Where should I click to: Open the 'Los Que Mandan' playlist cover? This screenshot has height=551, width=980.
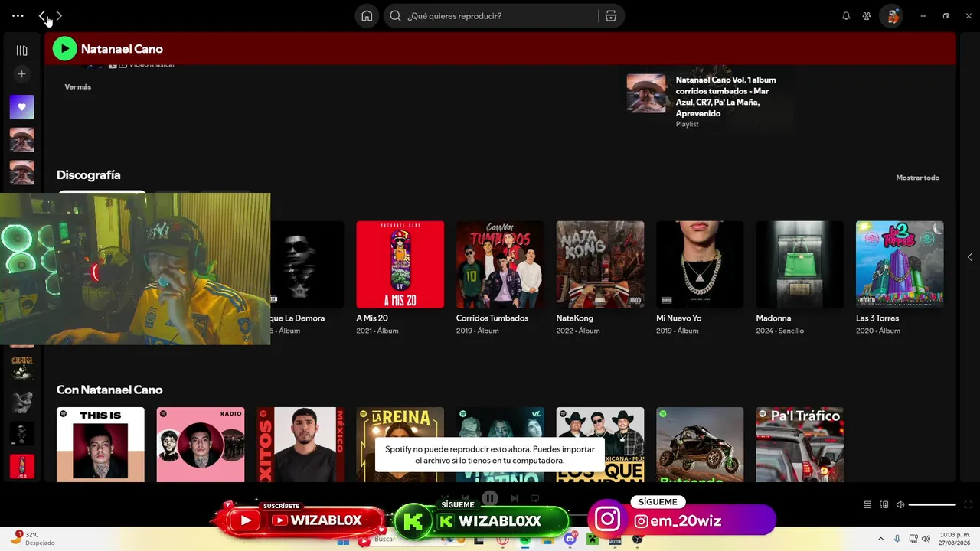pos(600,445)
